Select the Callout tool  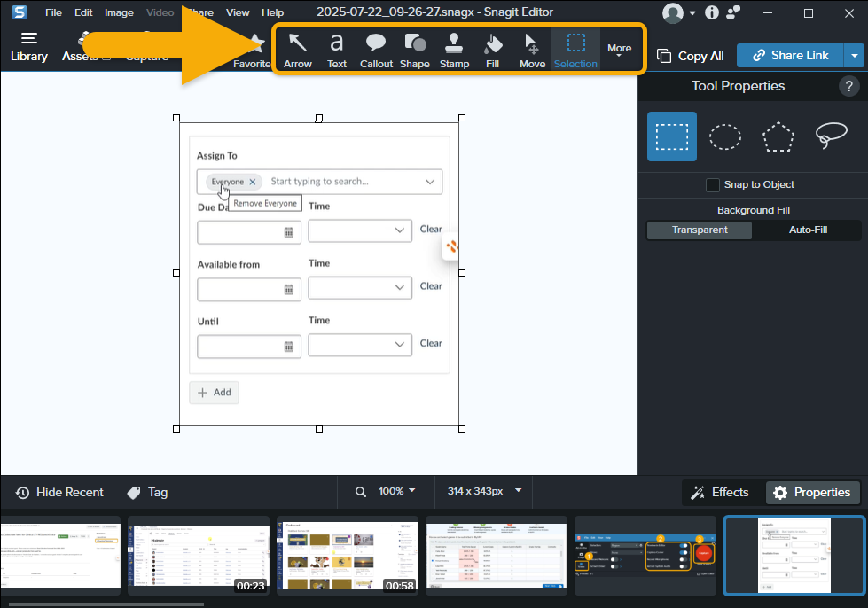tap(377, 51)
